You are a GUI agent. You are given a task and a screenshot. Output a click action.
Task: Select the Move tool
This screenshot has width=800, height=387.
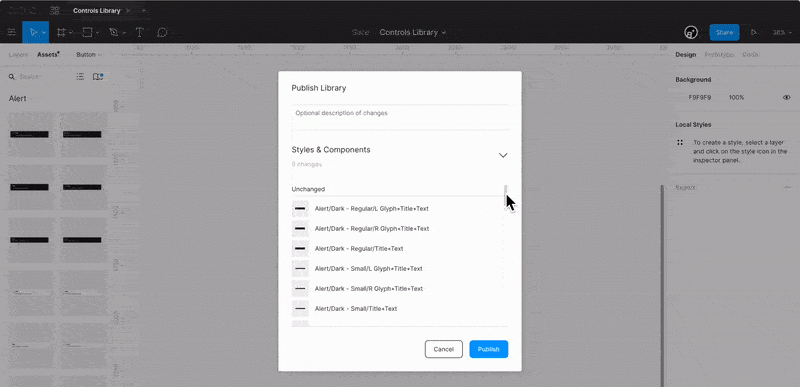33,32
